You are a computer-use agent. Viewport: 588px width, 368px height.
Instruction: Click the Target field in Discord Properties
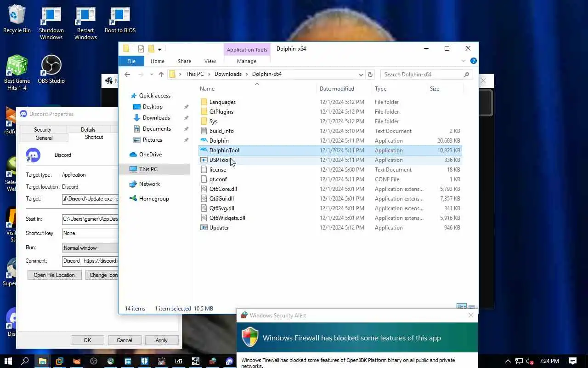(90, 199)
